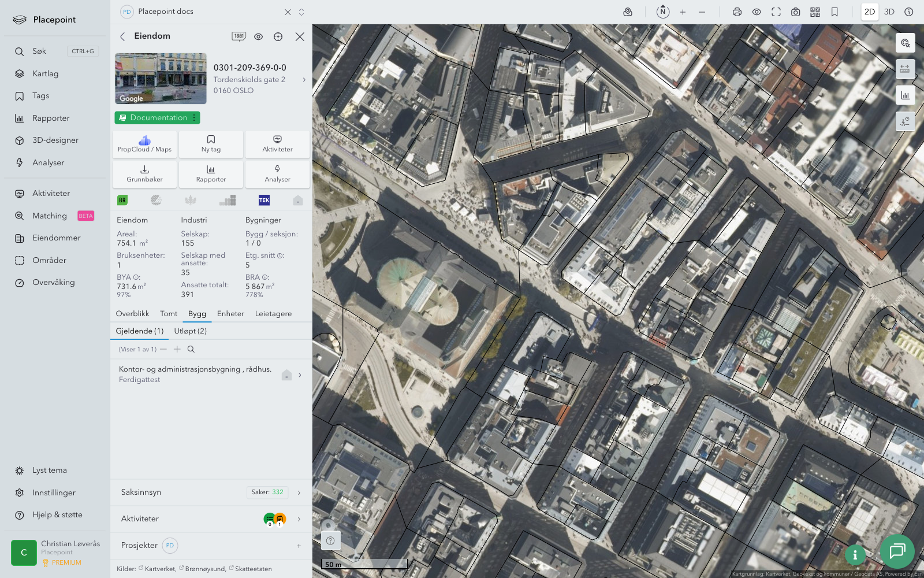
Task: Select the Utløpt (2) tab
Action: pos(190,331)
